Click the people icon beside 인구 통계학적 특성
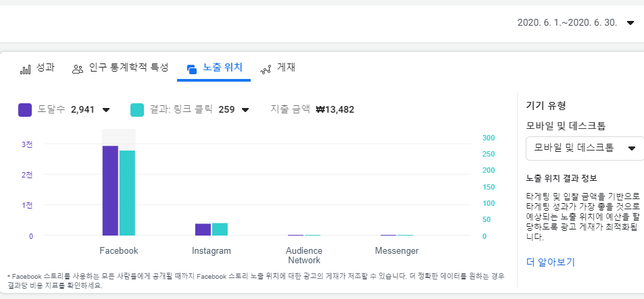This screenshot has width=644, height=299. coord(77,70)
